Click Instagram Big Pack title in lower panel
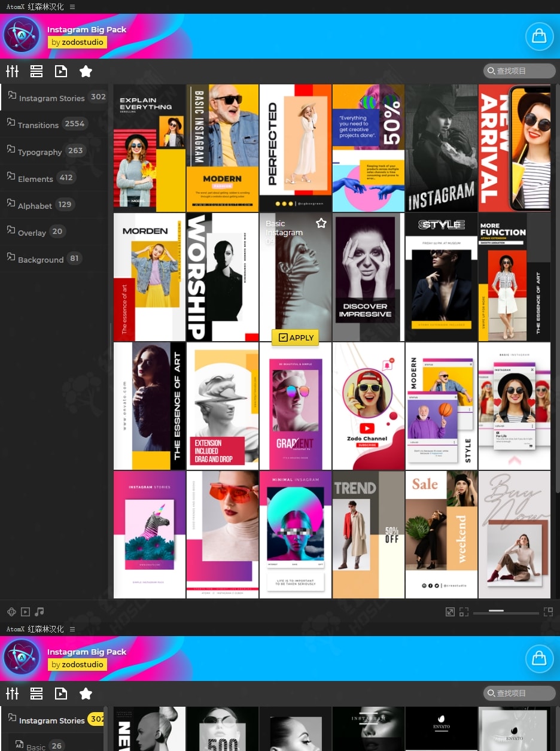This screenshot has width=560, height=751. click(x=87, y=652)
